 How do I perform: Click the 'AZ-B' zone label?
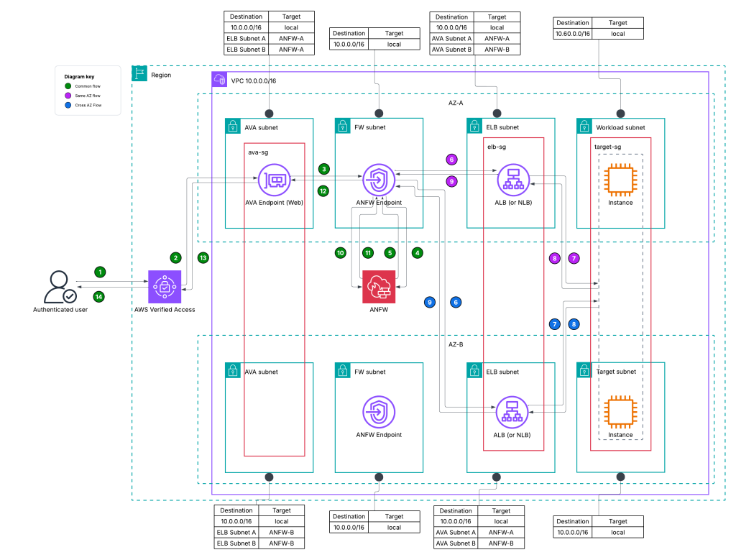pos(456,344)
